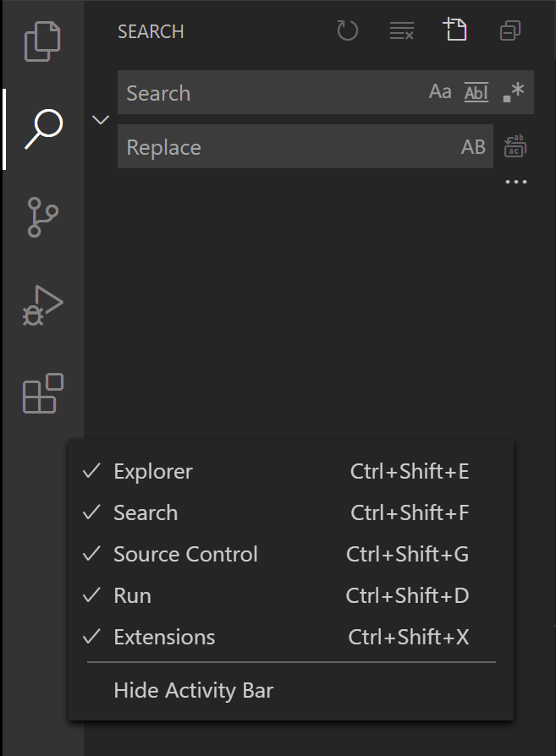Enable Preserve Case for replacement
The image size is (556, 756).
[471, 145]
